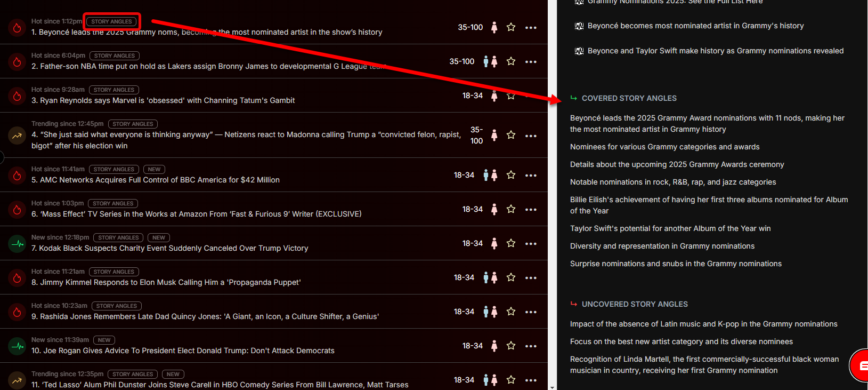Screen dimensions: 868x390
Task: Click the scroll-down arrow of the story list scrollbar
Action: 552,387
